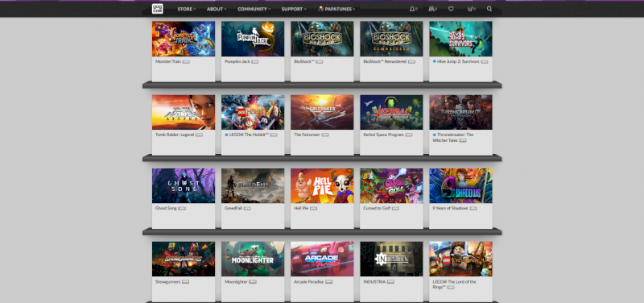Select the Ghost Song cover art
The height and width of the screenshot is (303, 644).
(184, 186)
